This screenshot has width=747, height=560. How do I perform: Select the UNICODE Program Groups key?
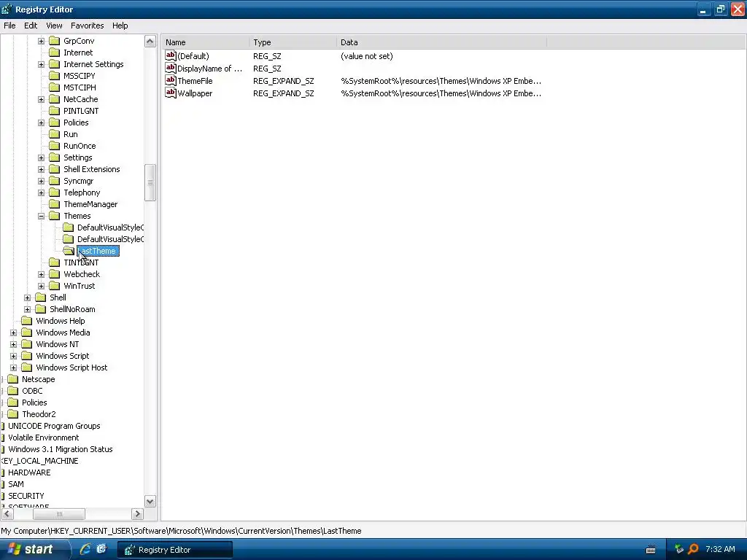point(54,426)
